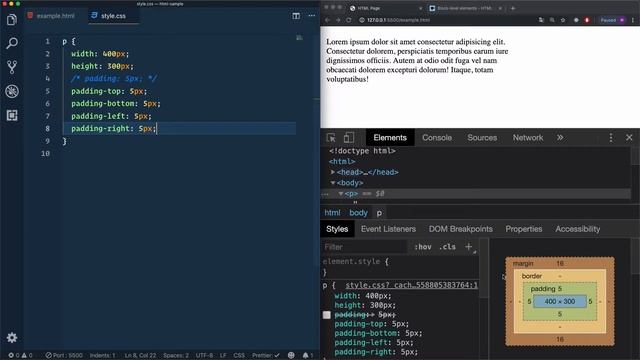This screenshot has width=640, height=360.
Task: Open the Sources tab in DevTools
Action: point(482,138)
